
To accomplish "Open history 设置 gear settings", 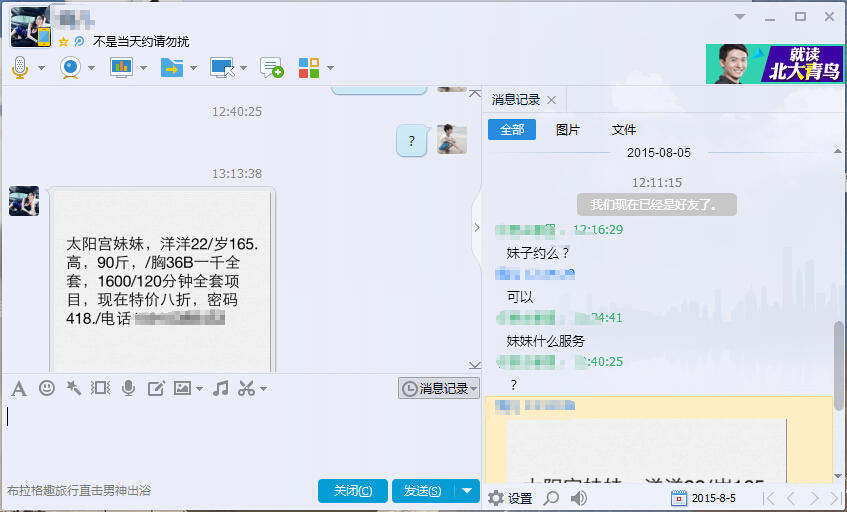I will (x=509, y=498).
